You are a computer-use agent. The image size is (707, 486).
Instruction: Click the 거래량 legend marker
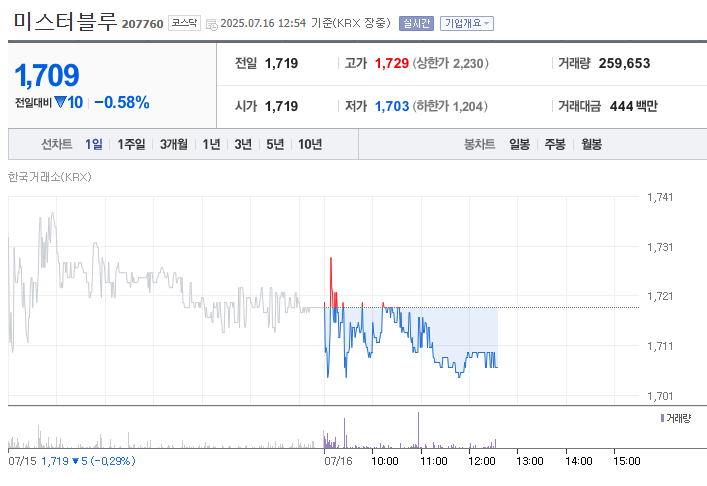[x=662, y=418]
